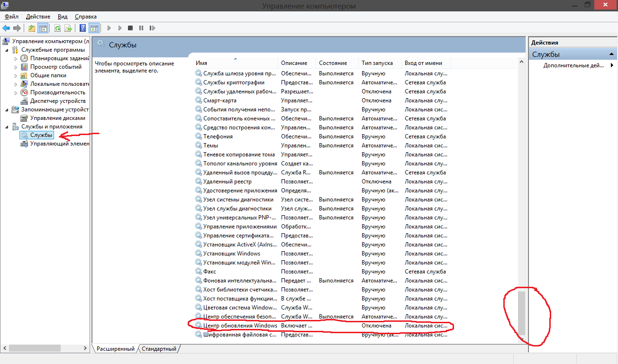Open Help via the blue question mark icon

(82, 28)
